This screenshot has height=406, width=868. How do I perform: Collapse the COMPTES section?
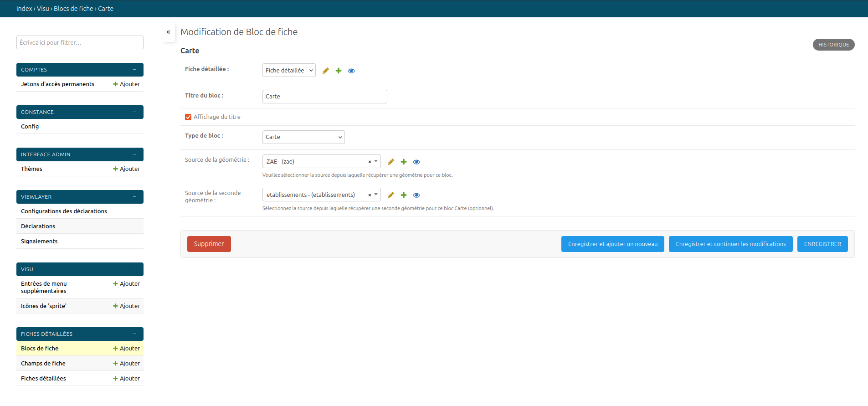point(134,70)
